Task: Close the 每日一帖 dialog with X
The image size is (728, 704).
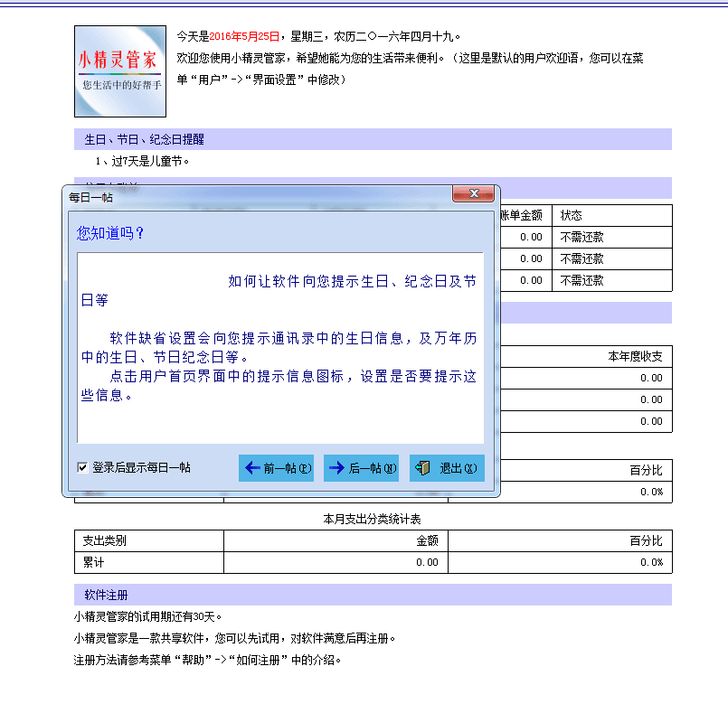Action: 473,193
